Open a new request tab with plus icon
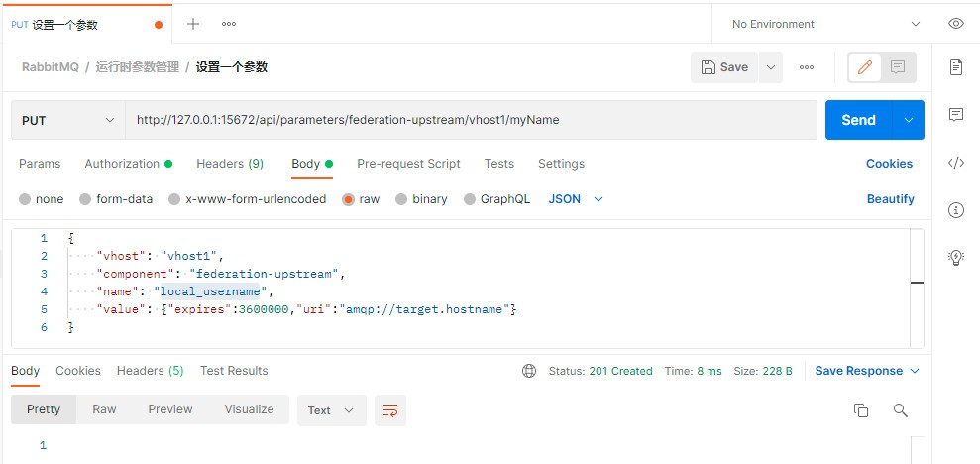Image resolution: width=980 pixels, height=464 pixels. click(x=193, y=24)
